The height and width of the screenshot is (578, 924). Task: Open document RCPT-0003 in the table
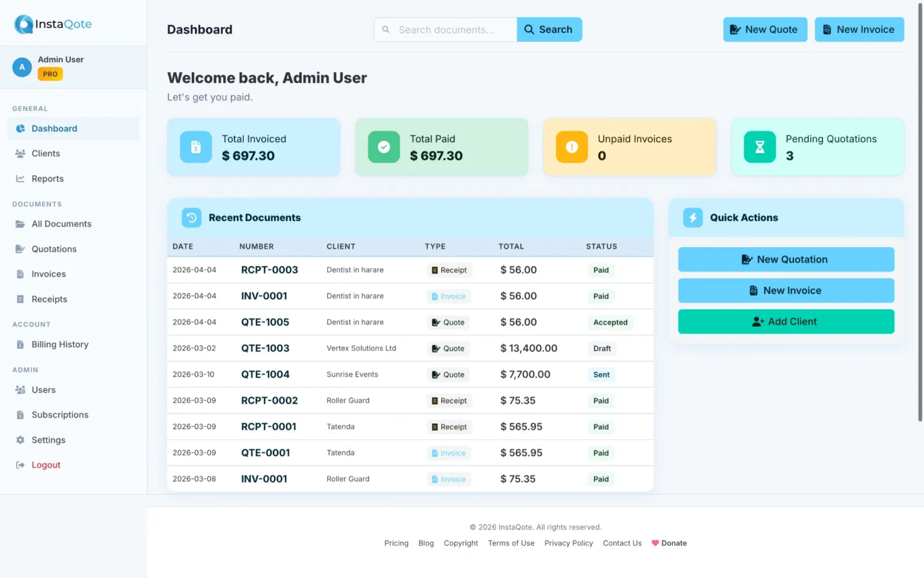point(269,270)
